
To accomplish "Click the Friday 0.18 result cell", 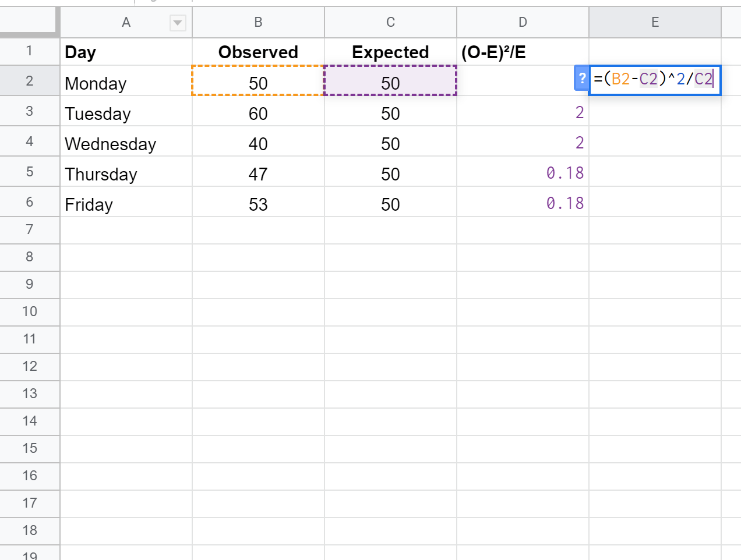I will [523, 203].
